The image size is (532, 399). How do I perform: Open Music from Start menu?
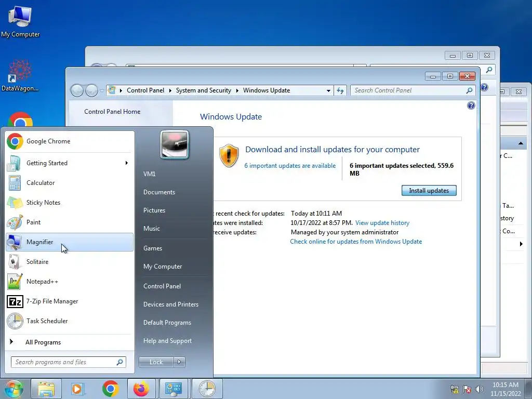(x=152, y=229)
